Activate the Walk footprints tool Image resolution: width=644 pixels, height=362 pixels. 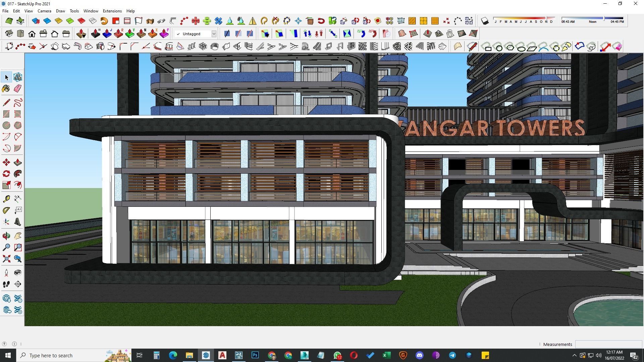[x=6, y=284]
